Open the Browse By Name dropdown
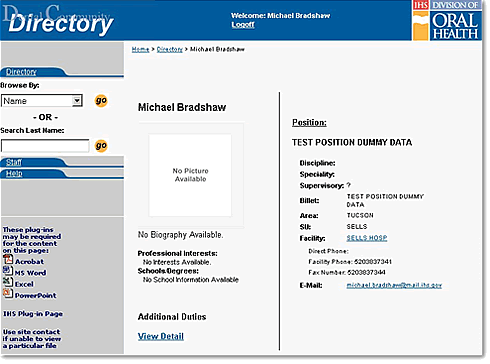 42,101
